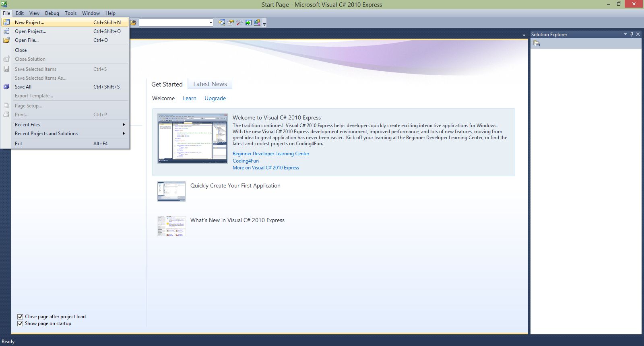Click inside the Find text input box
644x346 pixels.
point(174,23)
